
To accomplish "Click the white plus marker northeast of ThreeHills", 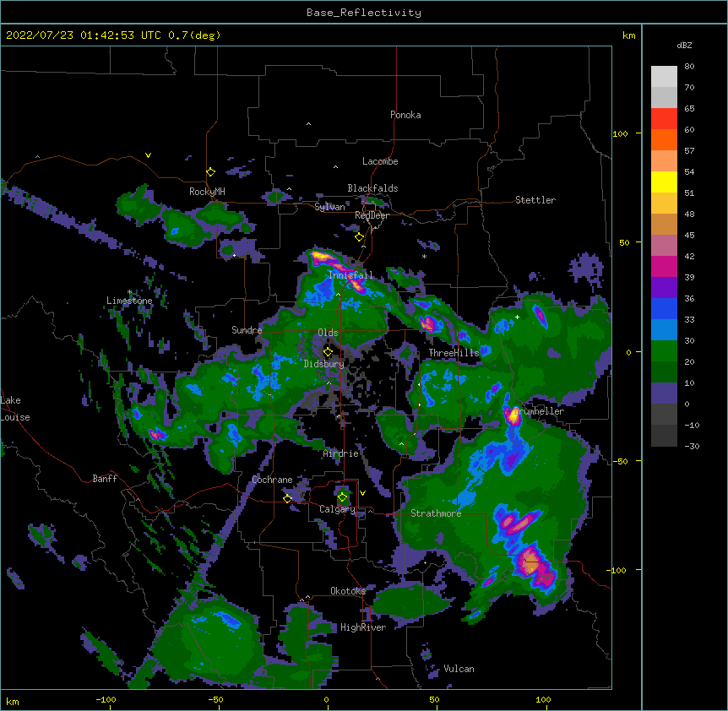I will pyautogui.click(x=517, y=317).
